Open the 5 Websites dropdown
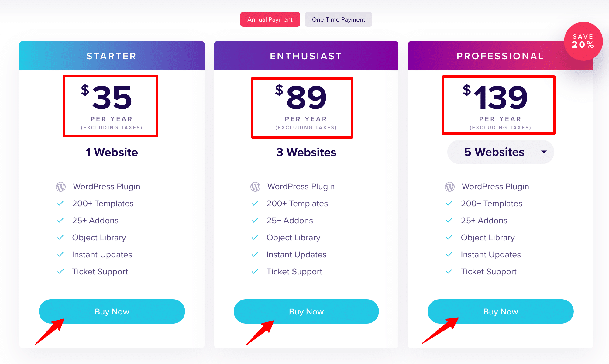 coord(501,152)
